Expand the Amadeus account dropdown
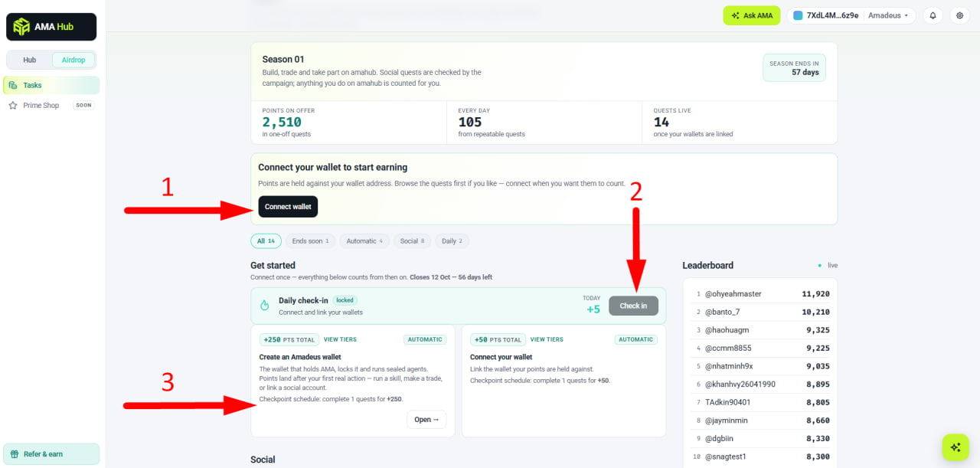The height and width of the screenshot is (468, 980). point(888,15)
